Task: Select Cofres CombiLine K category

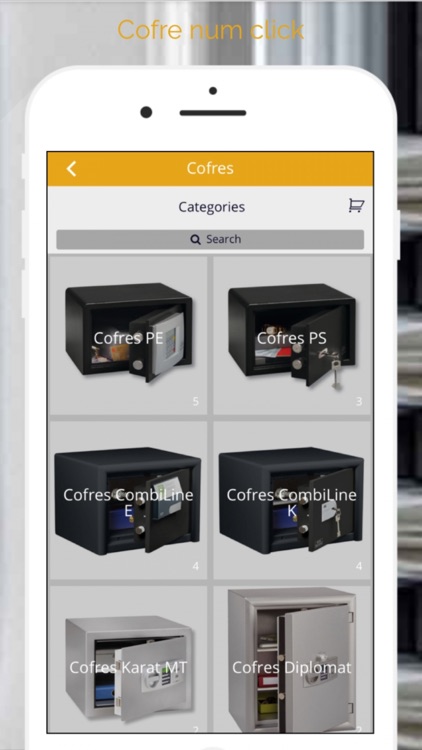Action: pos(292,500)
